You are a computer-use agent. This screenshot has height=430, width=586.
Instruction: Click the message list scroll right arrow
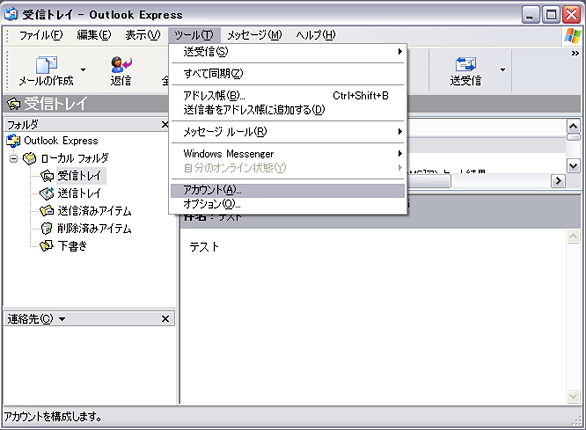click(558, 181)
